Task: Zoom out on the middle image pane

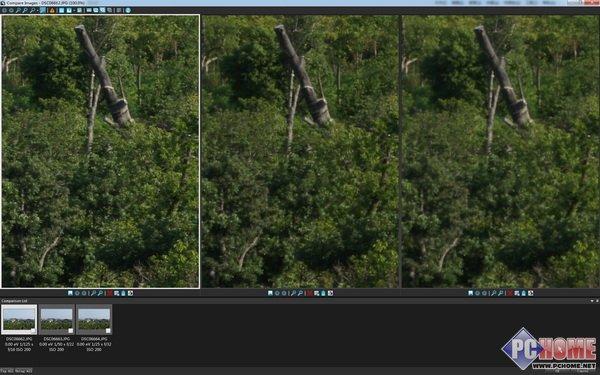Action: pos(300,293)
